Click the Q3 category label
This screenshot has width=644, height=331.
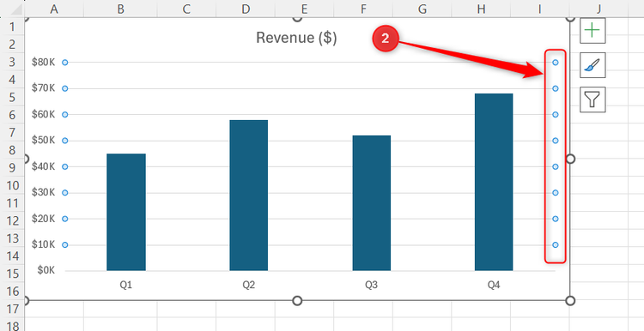[371, 285]
